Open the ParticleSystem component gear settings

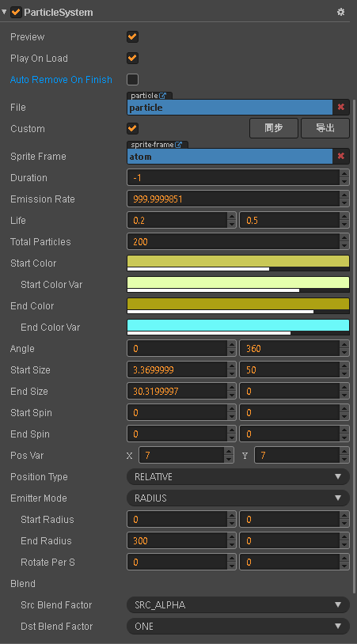point(340,12)
